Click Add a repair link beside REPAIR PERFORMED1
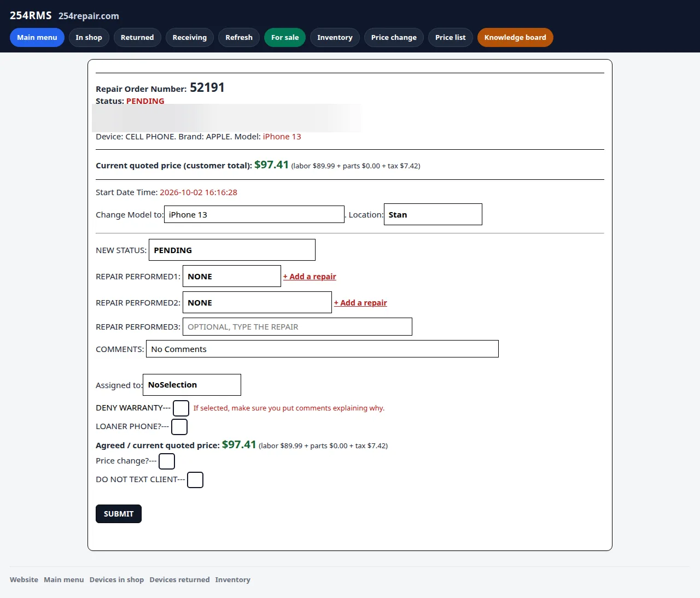 coord(310,277)
